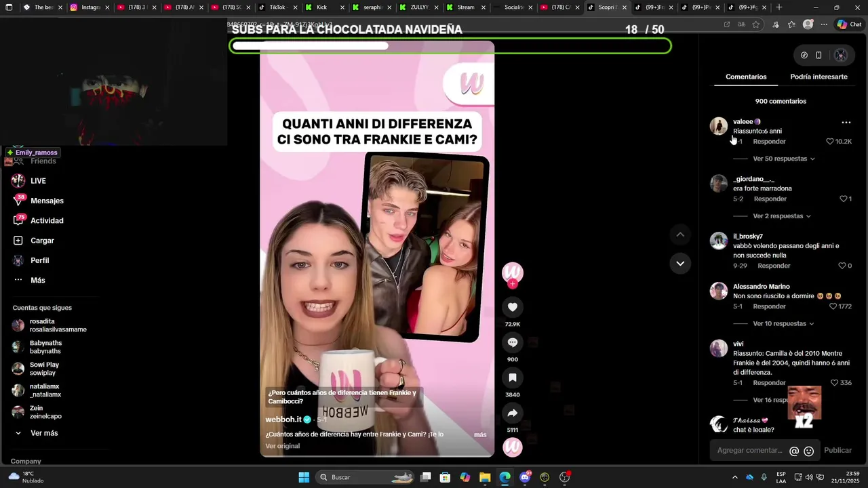Switch to the Stream browser tab
The height and width of the screenshot is (488, 868).
466,7
